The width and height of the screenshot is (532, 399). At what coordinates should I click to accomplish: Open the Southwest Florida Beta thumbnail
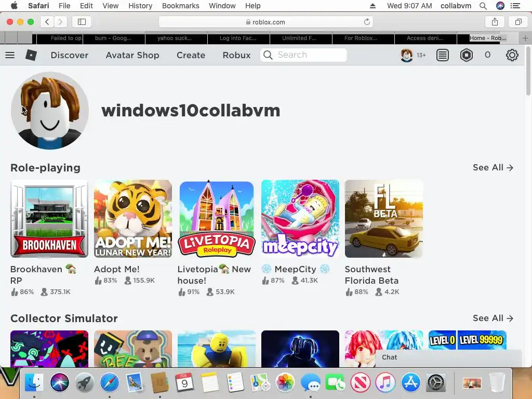[384, 219]
